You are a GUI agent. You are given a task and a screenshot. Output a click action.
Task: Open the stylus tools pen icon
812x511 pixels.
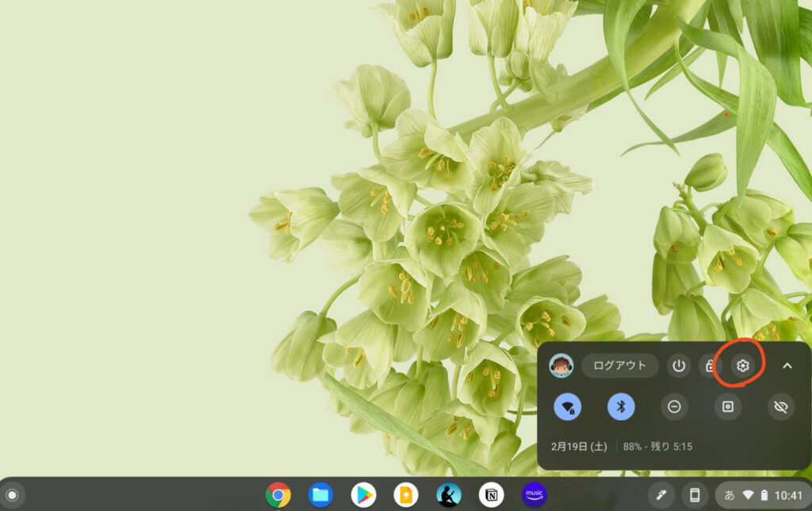point(661,495)
